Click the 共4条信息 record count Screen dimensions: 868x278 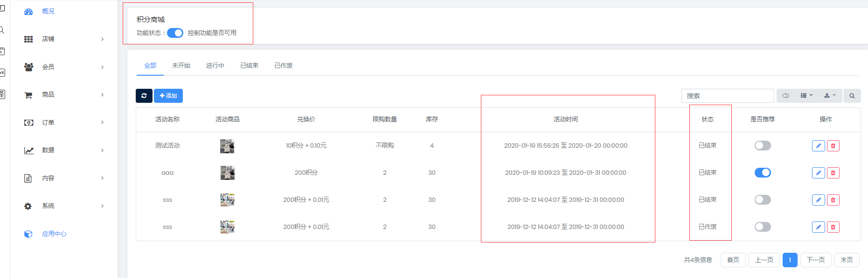pos(698,260)
